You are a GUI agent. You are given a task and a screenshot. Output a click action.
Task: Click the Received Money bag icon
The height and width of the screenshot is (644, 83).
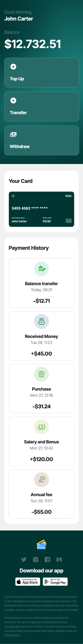(41, 321)
